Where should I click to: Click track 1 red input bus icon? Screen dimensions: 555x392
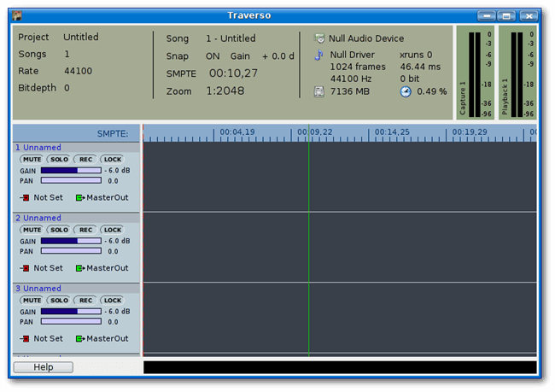tap(25, 197)
